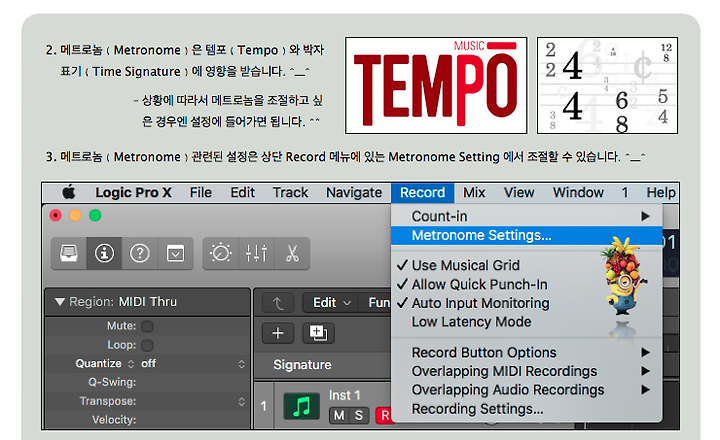Click the TEMPO Music logo image
Image resolution: width=720 pixels, height=440 pixels.
click(x=436, y=85)
